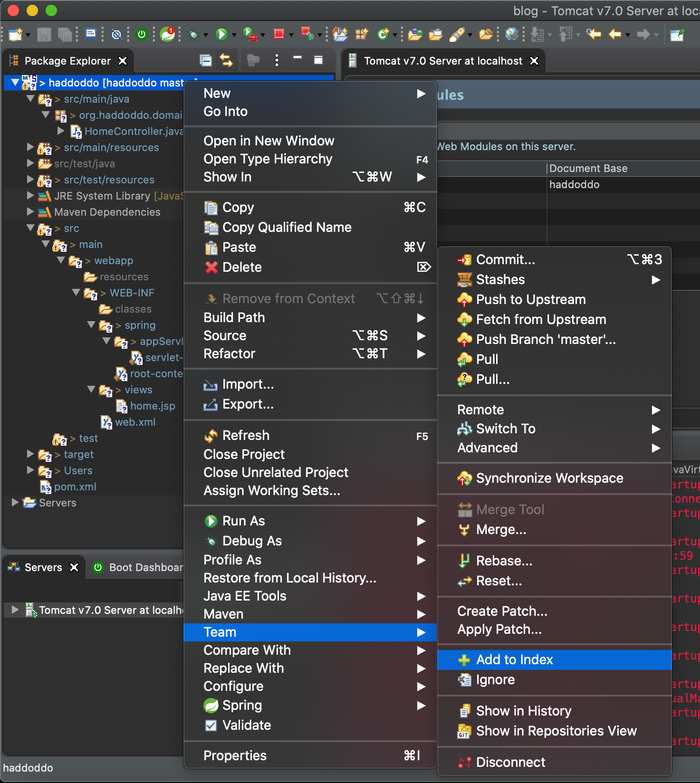Click the Open Type folder toolbar icon

coord(415,34)
